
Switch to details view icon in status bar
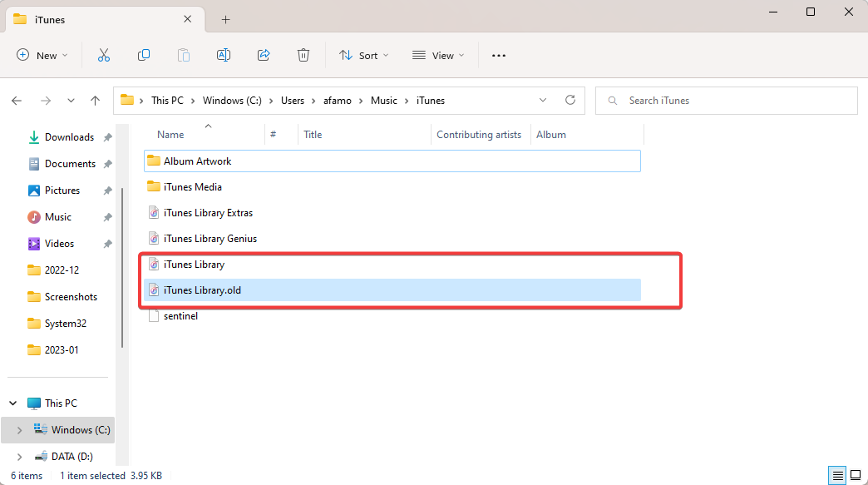(837, 475)
